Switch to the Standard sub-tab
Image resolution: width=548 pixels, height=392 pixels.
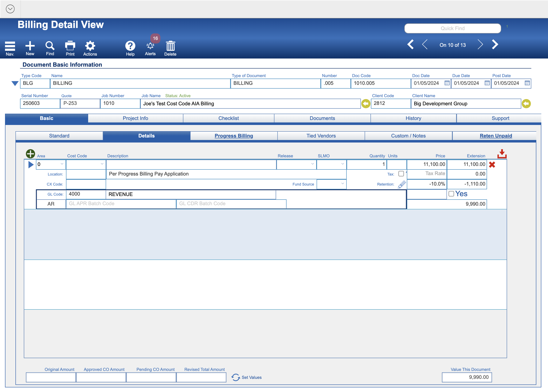click(59, 136)
